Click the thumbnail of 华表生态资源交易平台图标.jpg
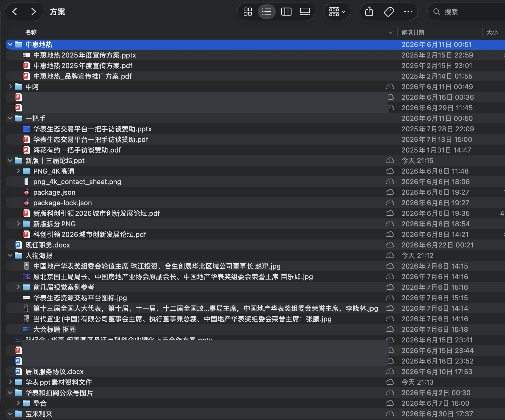 tap(26, 298)
